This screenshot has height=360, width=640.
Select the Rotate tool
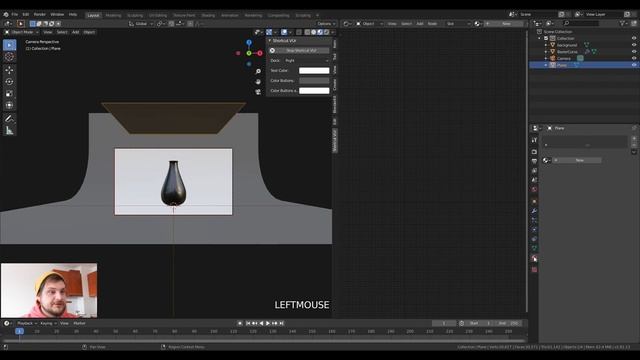click(9, 82)
